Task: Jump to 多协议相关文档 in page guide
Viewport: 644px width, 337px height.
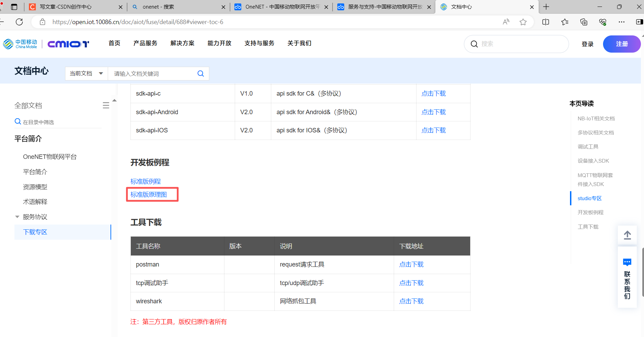Action: point(596,132)
